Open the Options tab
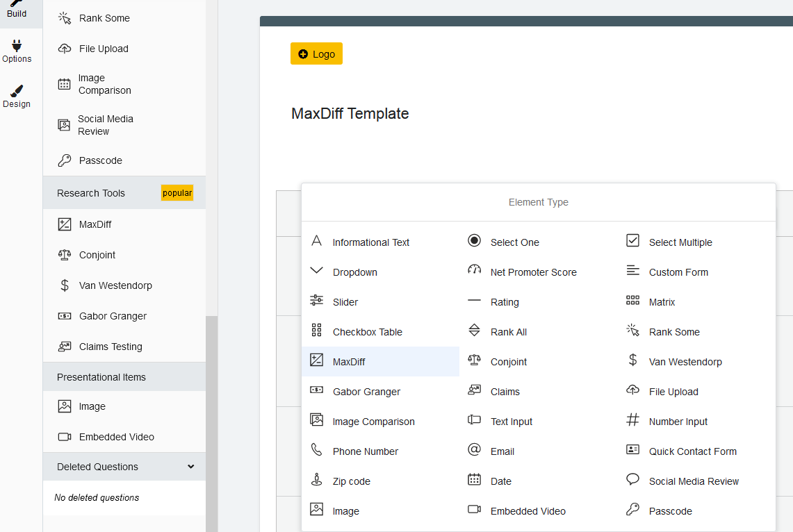The image size is (793, 532). 17,51
